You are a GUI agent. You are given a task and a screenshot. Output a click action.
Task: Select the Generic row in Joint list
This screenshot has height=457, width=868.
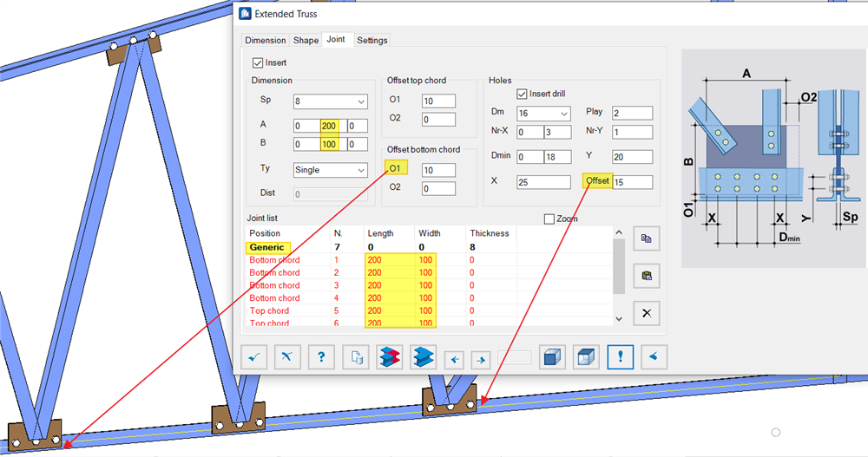click(267, 247)
